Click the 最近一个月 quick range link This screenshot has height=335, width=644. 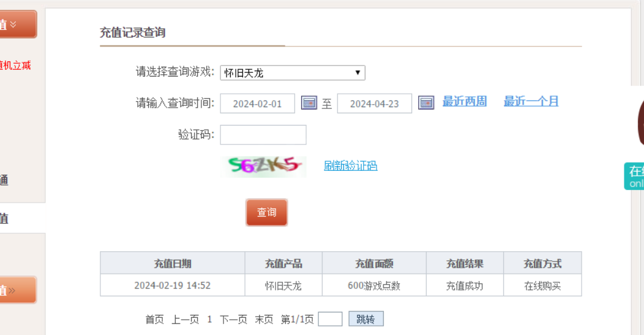tap(531, 102)
